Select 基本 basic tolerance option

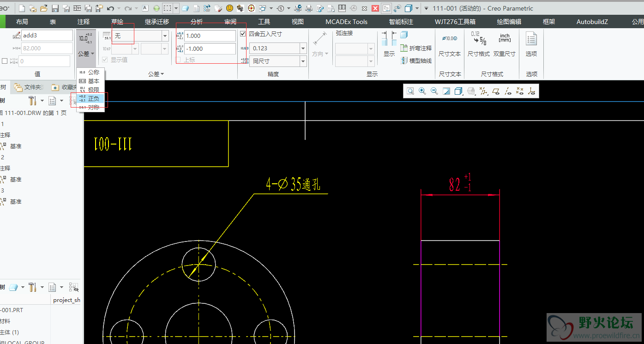[x=90, y=81]
